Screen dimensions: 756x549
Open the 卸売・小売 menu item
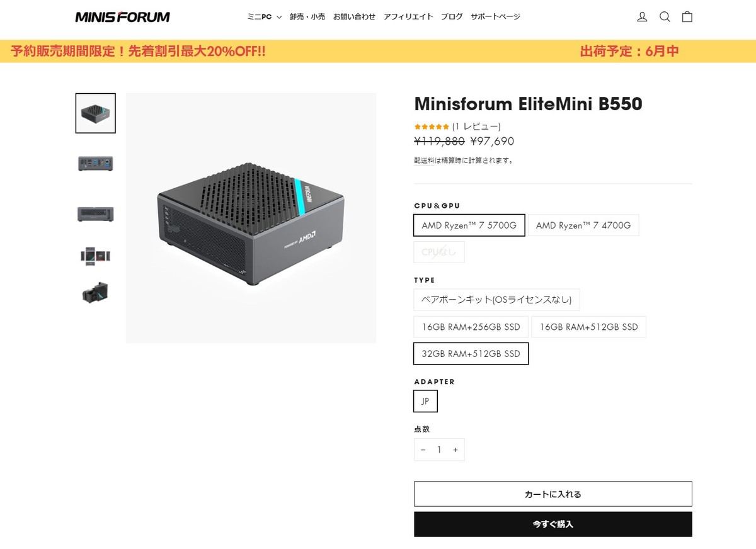click(307, 17)
